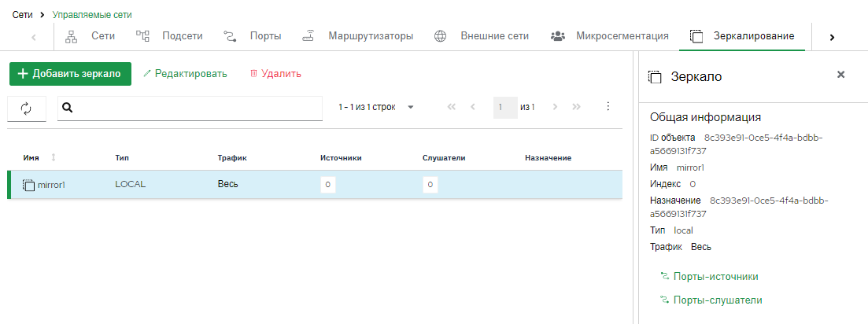Image resolution: width=868 pixels, height=324 pixels.
Task: Click the mirror icon beside Зеркалирование tab
Action: pos(696,36)
